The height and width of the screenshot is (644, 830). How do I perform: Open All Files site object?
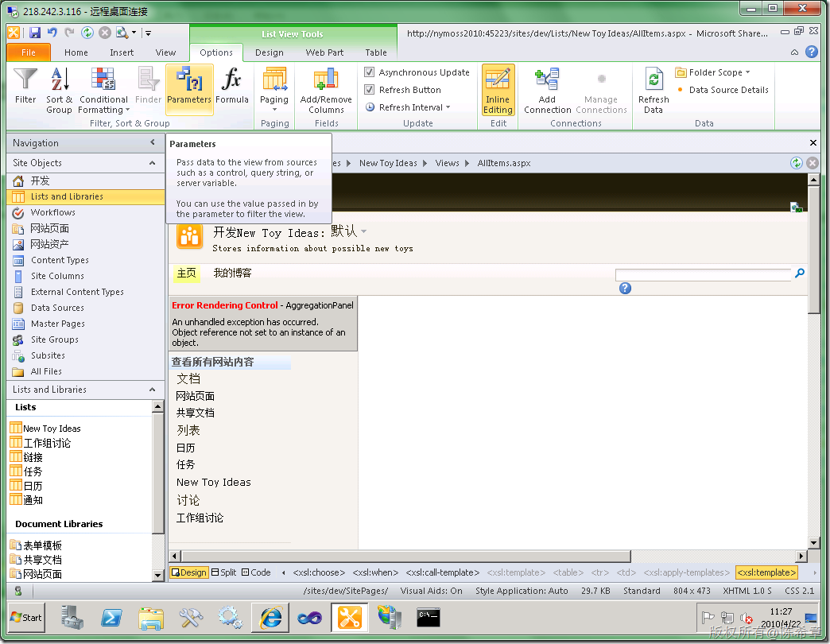(46, 371)
